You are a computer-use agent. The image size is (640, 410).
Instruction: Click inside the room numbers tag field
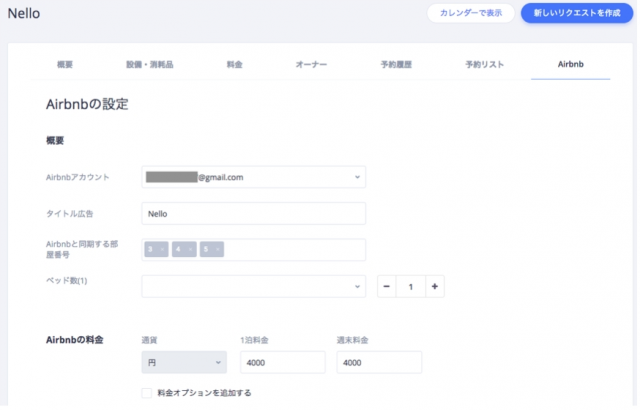click(x=253, y=250)
